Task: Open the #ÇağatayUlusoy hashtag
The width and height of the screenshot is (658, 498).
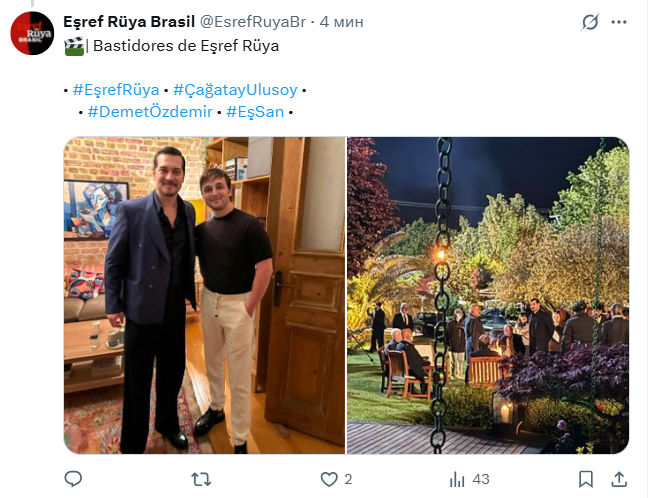Action: (235, 90)
